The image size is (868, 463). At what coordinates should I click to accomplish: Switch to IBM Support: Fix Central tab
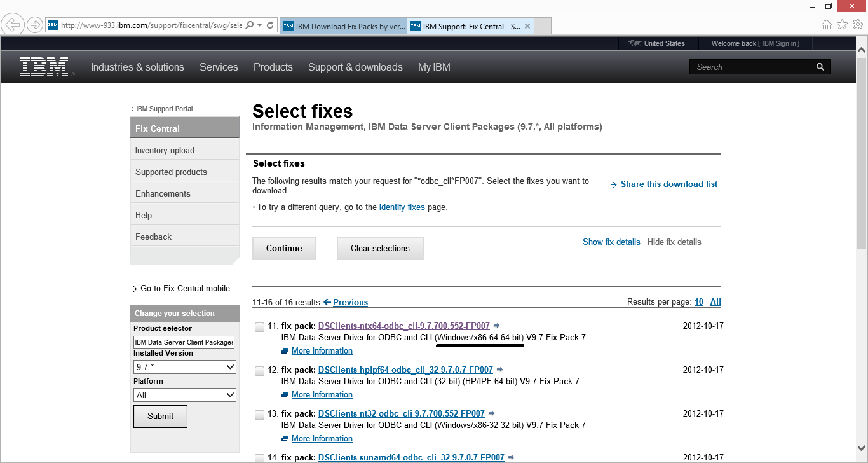pyautogui.click(x=470, y=27)
